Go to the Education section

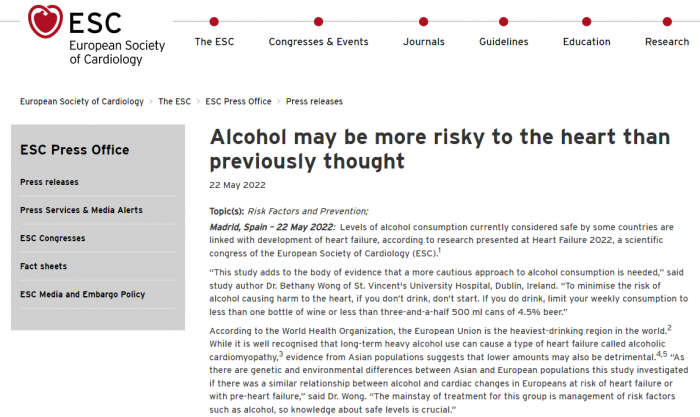coord(586,42)
